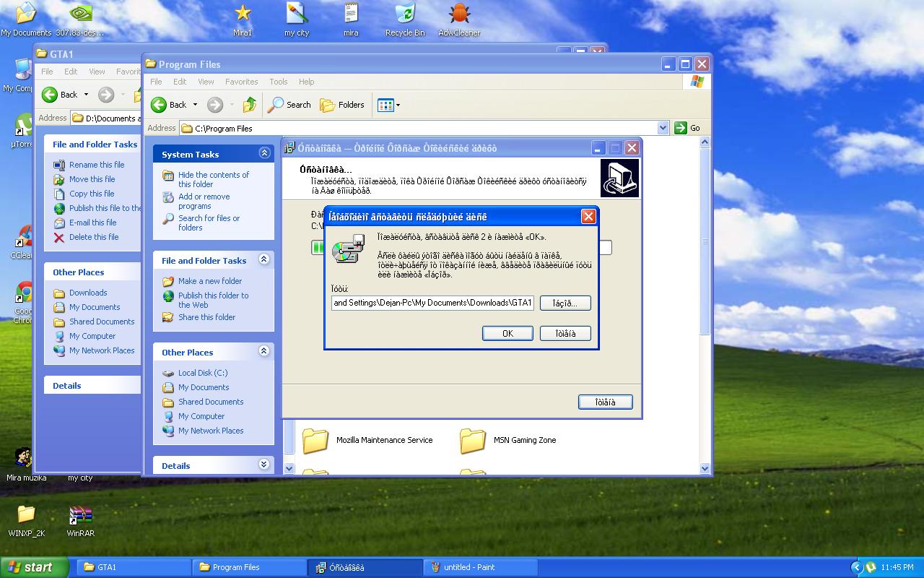Open the Tools menu in Program Files

278,82
